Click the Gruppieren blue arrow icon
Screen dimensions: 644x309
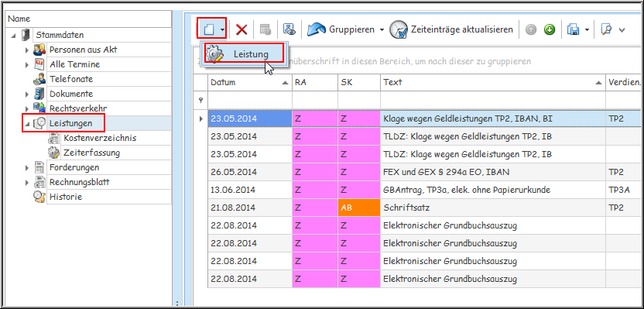[x=317, y=29]
